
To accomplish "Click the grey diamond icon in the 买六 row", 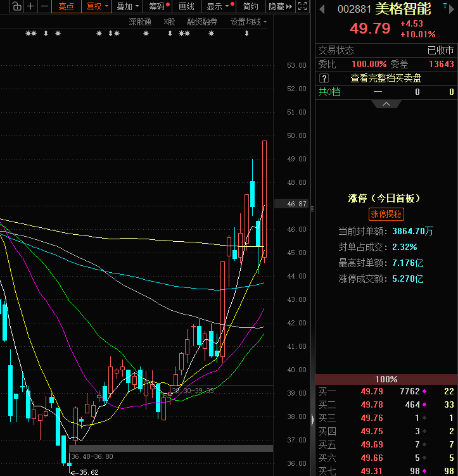I will [x=424, y=458].
